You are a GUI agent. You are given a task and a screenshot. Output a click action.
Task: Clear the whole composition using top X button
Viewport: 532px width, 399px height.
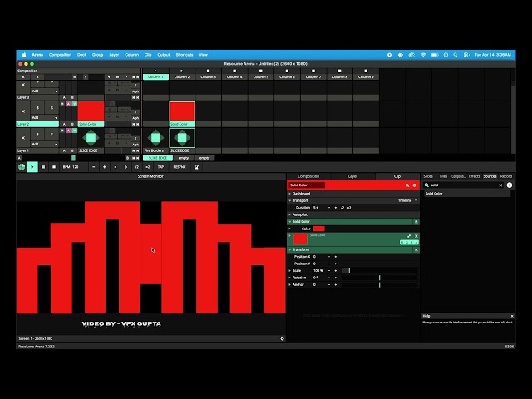pyautogui.click(x=23, y=77)
